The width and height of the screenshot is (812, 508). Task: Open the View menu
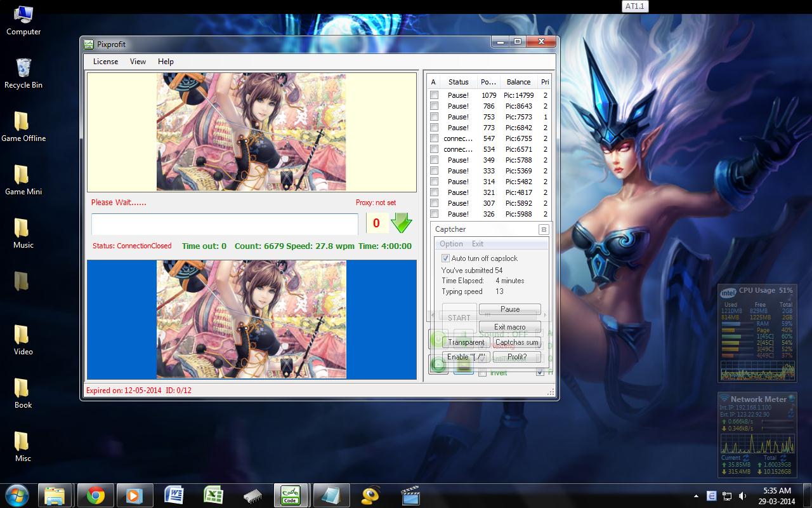point(138,62)
